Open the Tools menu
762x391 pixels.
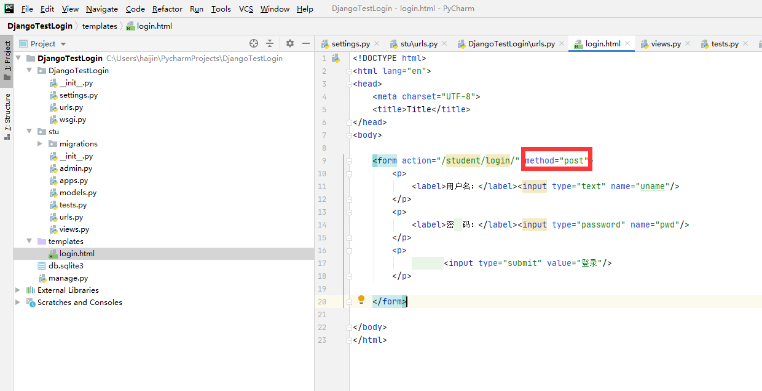coord(221,9)
